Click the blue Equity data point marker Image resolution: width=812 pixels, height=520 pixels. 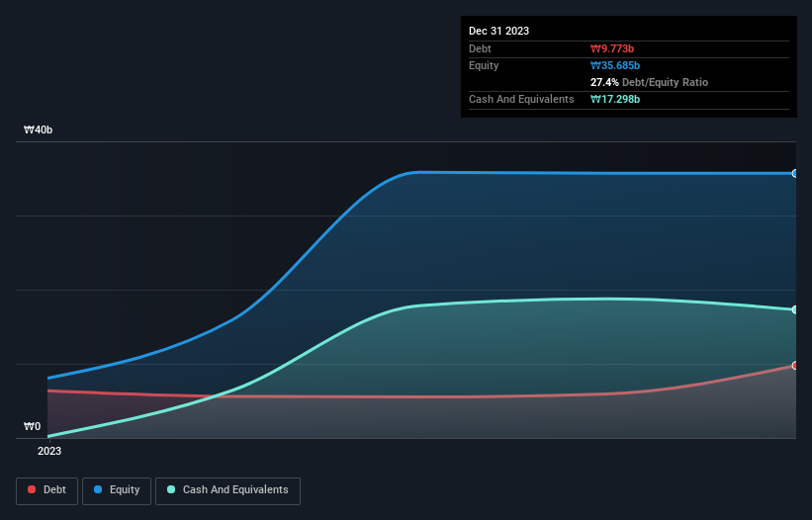pyautogui.click(x=795, y=173)
